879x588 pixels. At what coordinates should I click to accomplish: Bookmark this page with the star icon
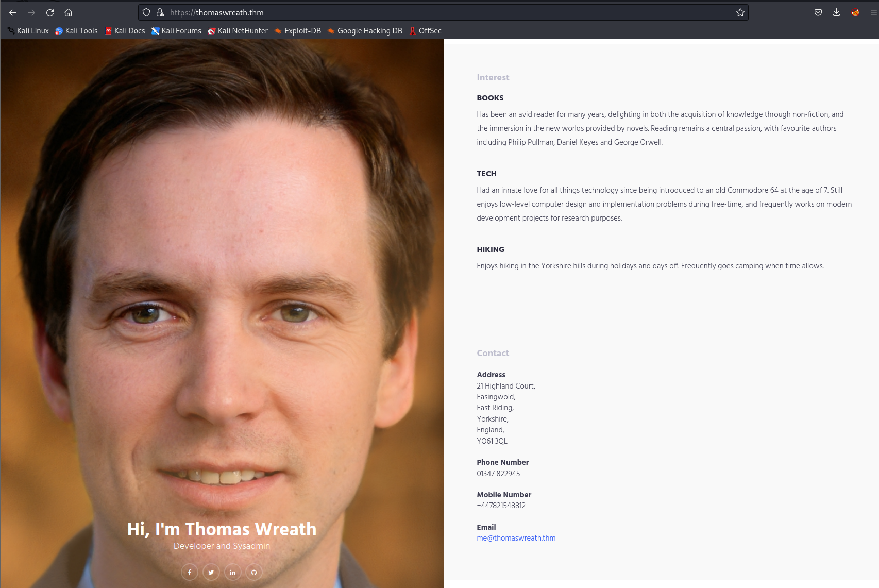pyautogui.click(x=740, y=13)
